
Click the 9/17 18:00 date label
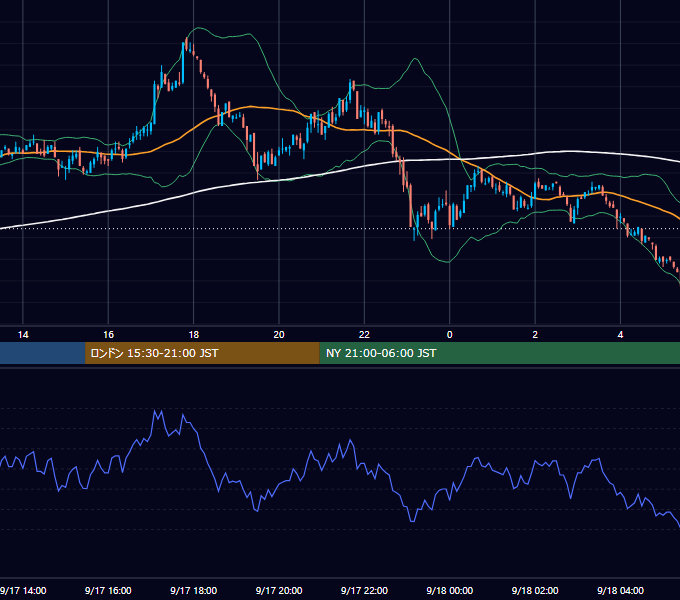click(x=193, y=590)
